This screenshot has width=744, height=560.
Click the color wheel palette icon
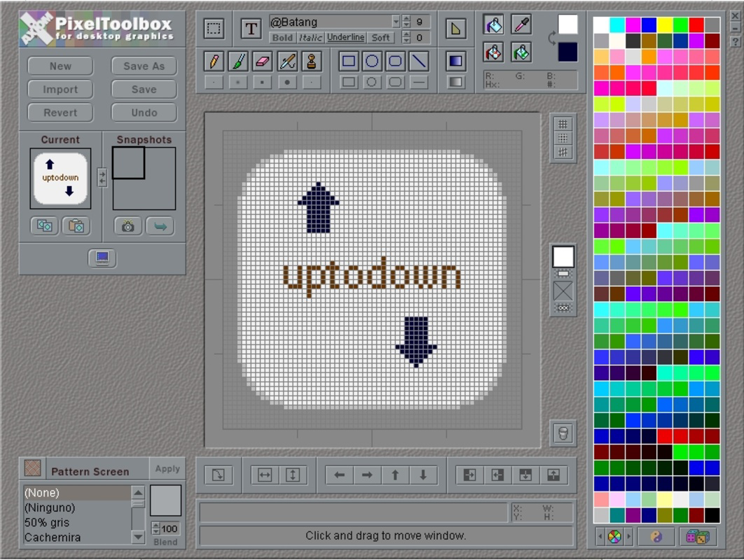[x=614, y=537]
